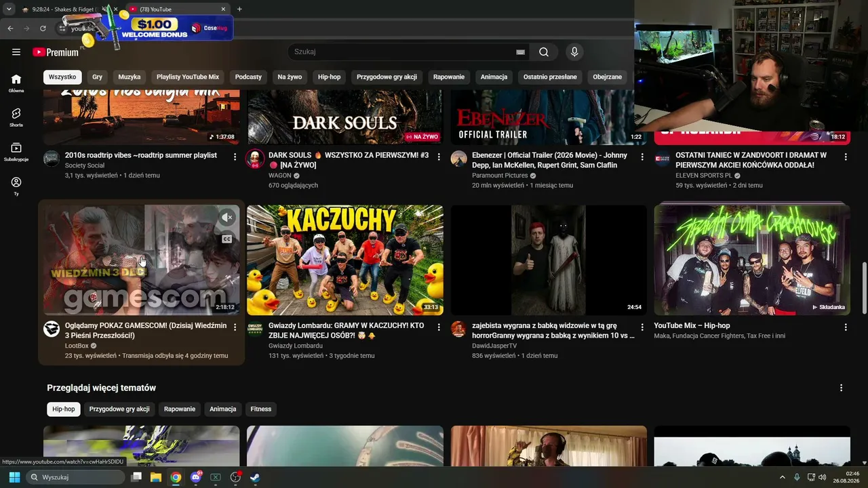Open Steam from the taskbar
The image size is (868, 488).
(255, 477)
